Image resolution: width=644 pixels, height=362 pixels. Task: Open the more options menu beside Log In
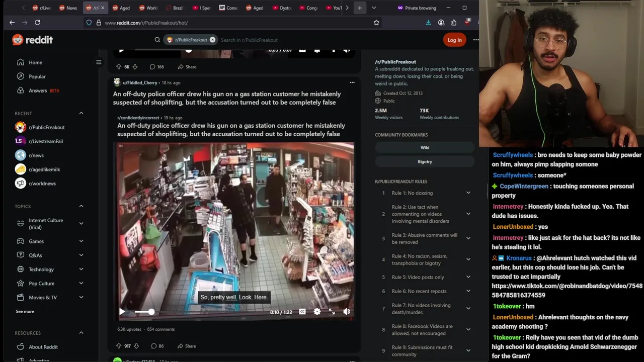click(x=475, y=40)
